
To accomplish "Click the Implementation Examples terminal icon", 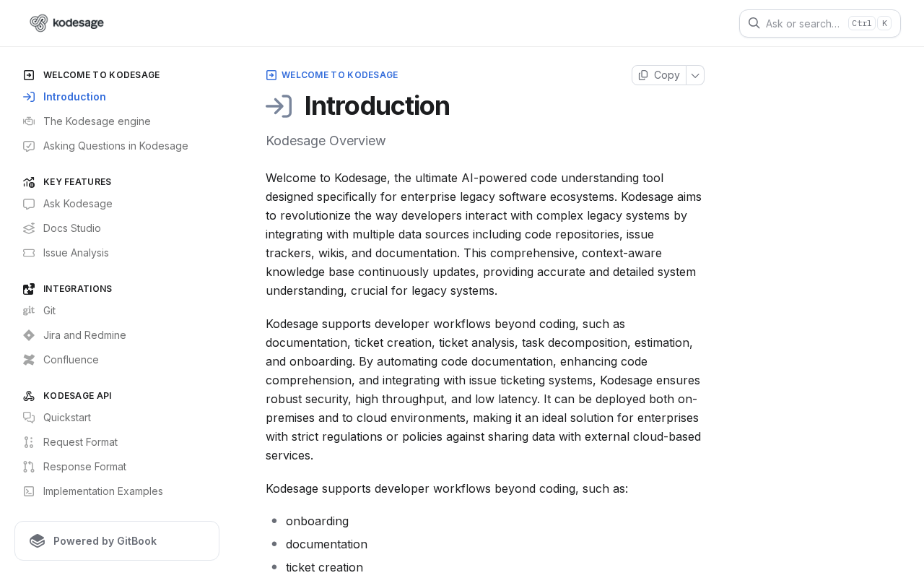I will coord(29,491).
